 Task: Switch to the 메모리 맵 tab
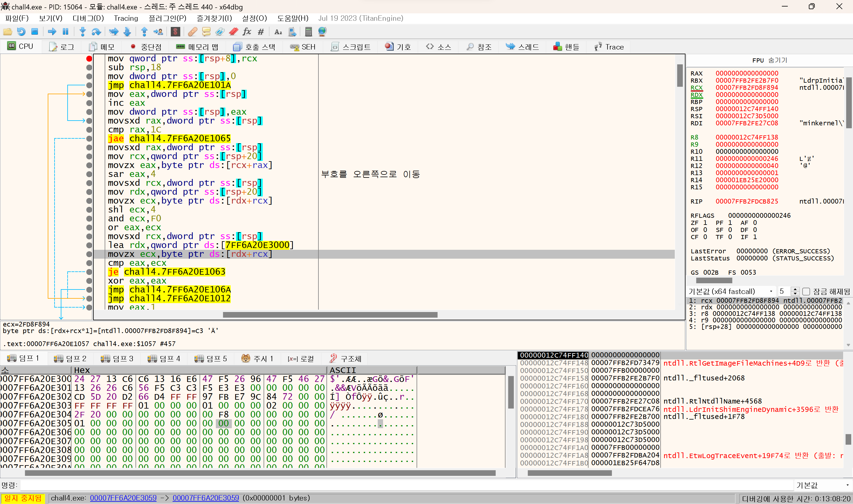pyautogui.click(x=197, y=47)
